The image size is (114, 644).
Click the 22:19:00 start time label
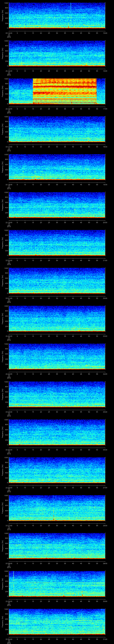coord(9,223)
